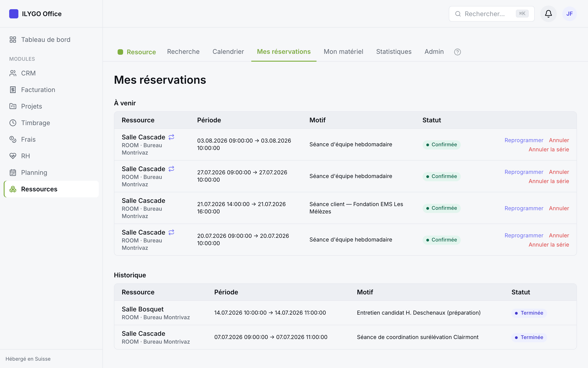Click the Historique section heading
Image resolution: width=588 pixels, height=368 pixels.
point(130,275)
